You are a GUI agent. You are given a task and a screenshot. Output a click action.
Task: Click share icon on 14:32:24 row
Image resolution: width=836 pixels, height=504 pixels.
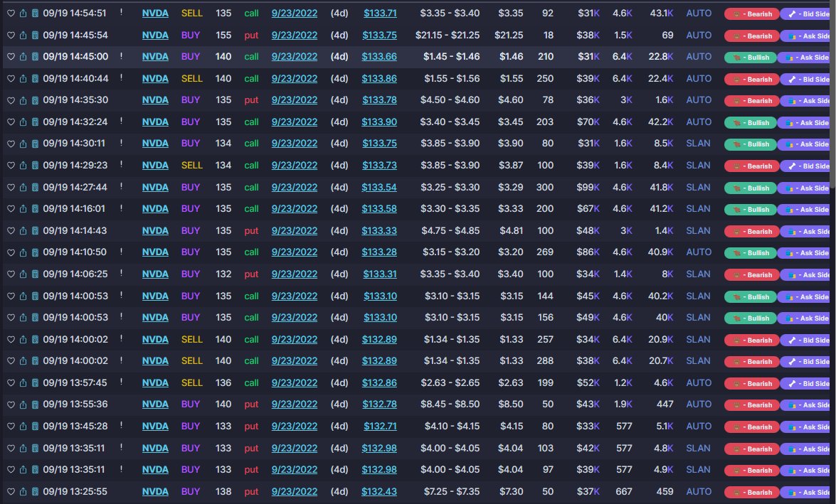point(23,122)
